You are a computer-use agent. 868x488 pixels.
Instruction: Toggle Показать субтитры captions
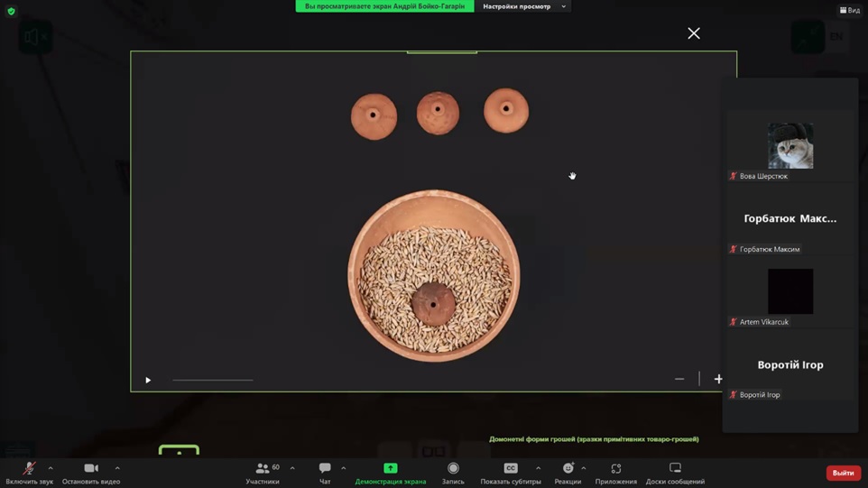(511, 469)
